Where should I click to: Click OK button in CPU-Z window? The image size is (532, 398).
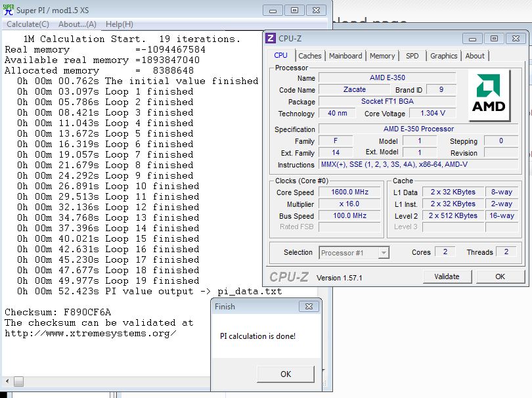pos(500,276)
